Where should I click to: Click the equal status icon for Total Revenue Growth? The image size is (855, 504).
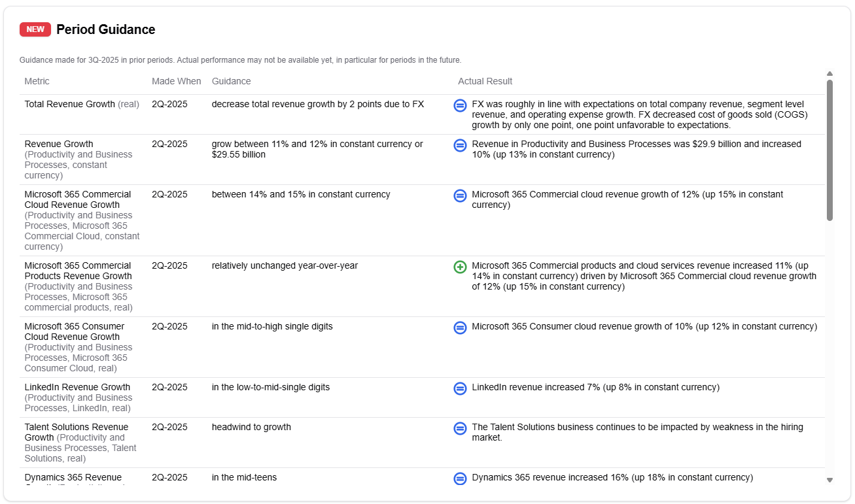coord(460,105)
